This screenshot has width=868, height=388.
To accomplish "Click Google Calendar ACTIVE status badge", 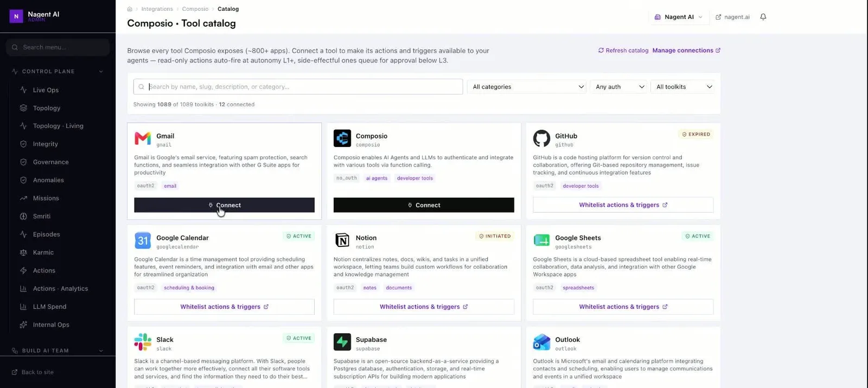I will point(299,236).
